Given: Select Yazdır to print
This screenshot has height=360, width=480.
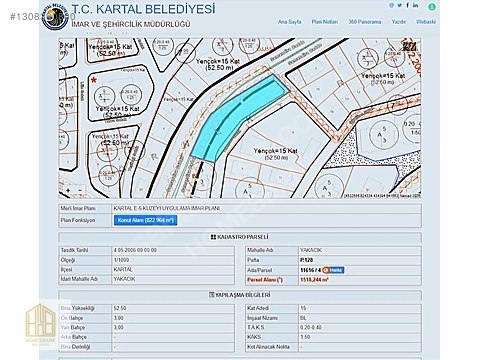Looking at the screenshot, I should click(x=399, y=22).
